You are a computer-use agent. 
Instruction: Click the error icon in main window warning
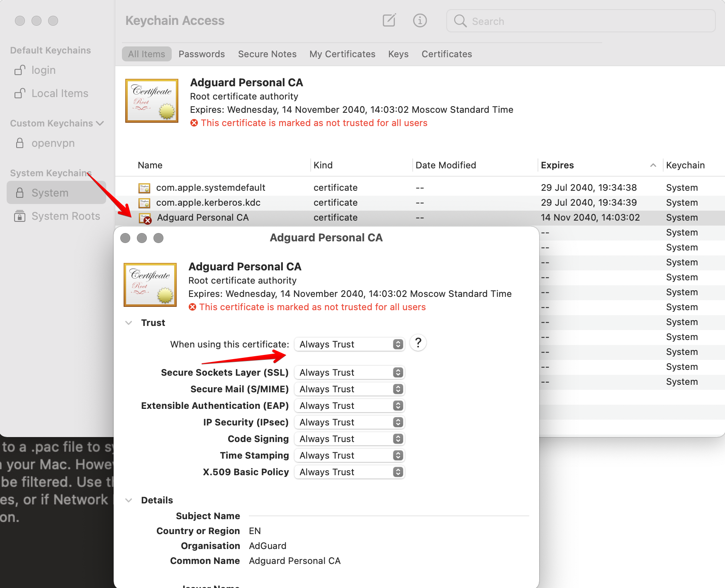194,123
